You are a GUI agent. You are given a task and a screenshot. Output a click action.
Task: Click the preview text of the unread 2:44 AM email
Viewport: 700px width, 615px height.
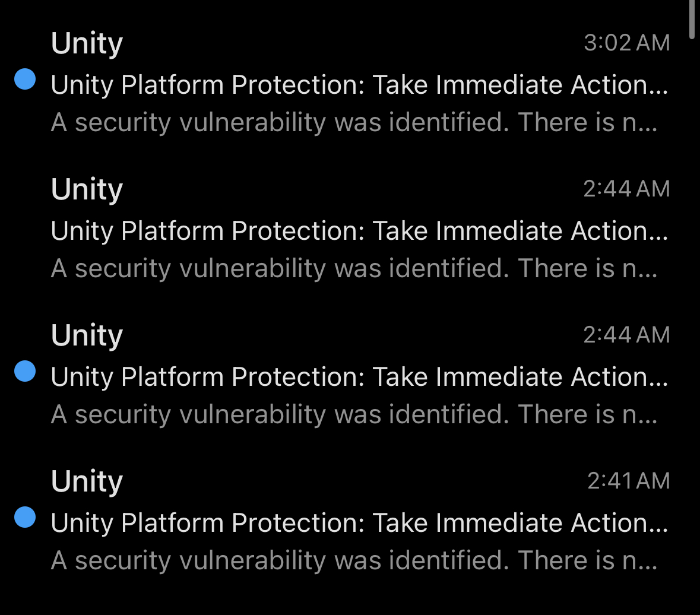tap(354, 414)
